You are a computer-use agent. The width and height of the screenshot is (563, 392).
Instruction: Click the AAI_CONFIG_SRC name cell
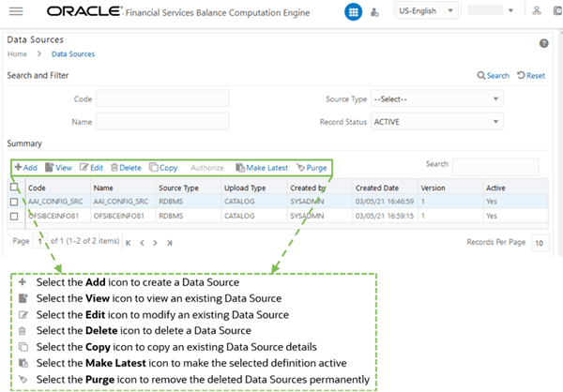121,202
